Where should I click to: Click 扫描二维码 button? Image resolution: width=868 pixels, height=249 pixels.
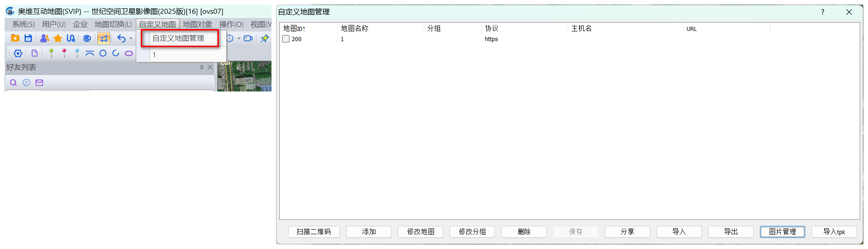314,232
